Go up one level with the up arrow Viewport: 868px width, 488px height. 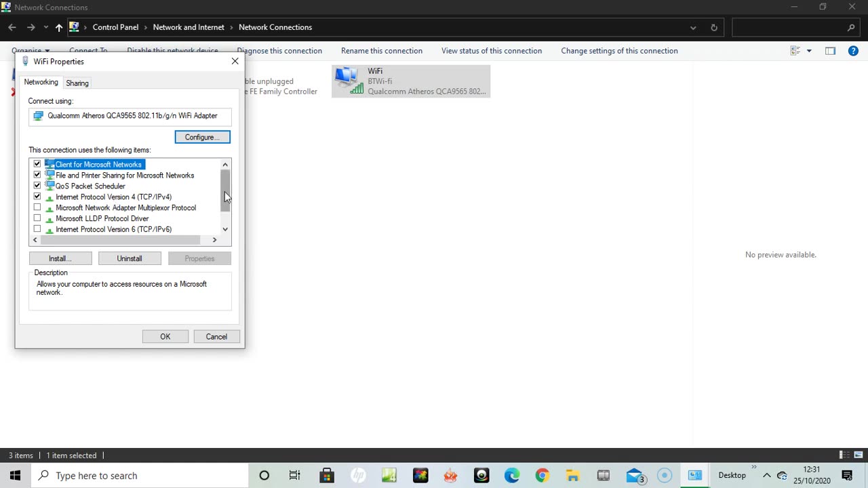pyautogui.click(x=59, y=28)
